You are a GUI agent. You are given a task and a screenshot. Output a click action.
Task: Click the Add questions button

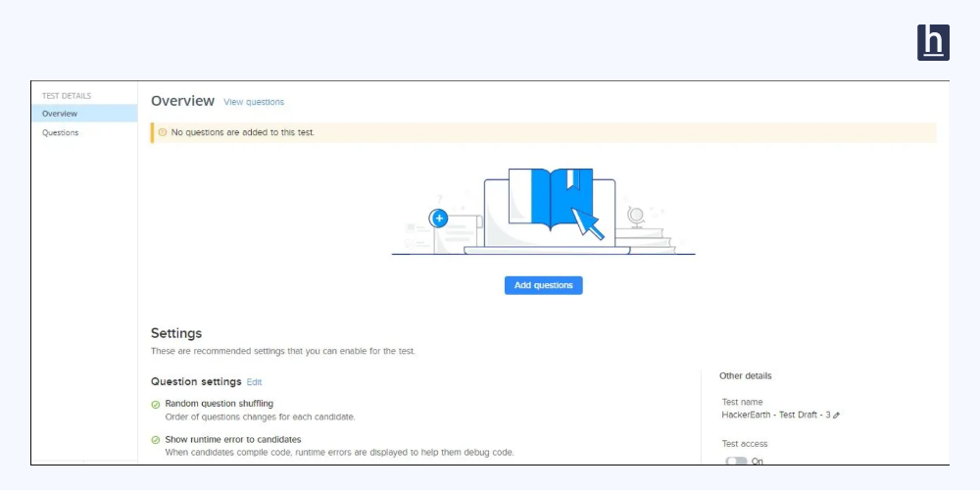tap(543, 285)
